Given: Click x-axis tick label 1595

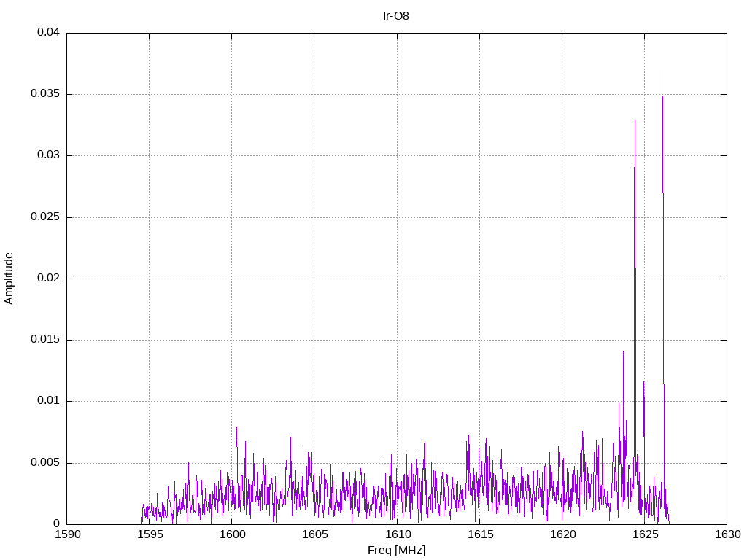Looking at the screenshot, I should coord(150,534).
